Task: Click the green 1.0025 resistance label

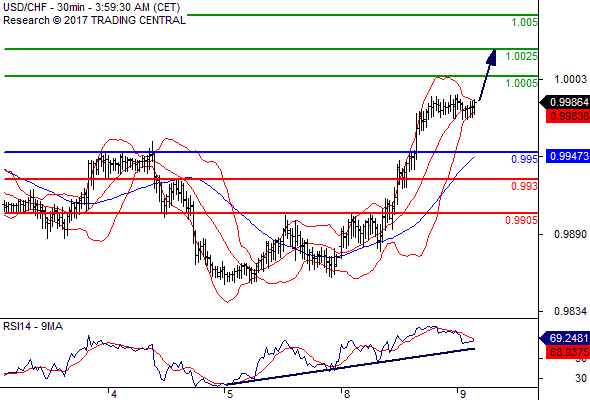Action: (521, 56)
